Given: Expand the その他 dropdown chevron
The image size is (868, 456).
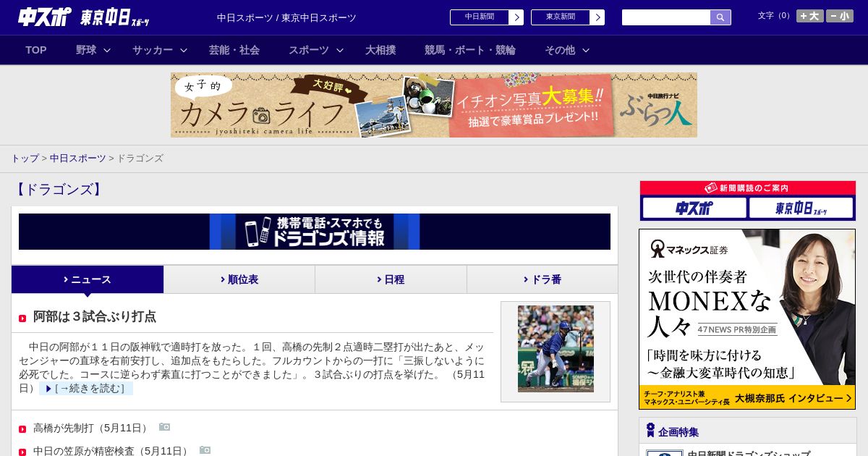Looking at the screenshot, I should pyautogui.click(x=586, y=51).
